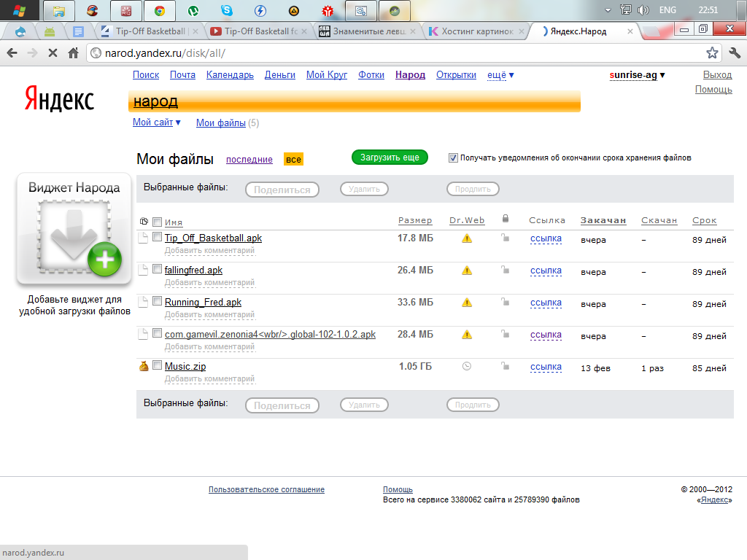This screenshot has height=560, width=747.
Task: Open Skype from the taskbar
Action: (x=227, y=10)
